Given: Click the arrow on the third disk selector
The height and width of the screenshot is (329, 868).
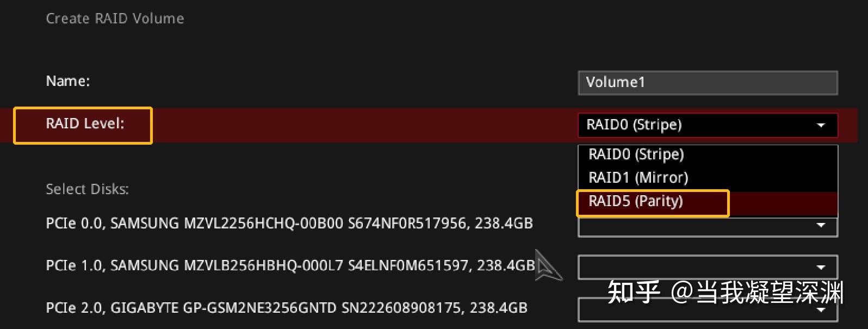Looking at the screenshot, I should click(x=822, y=309).
